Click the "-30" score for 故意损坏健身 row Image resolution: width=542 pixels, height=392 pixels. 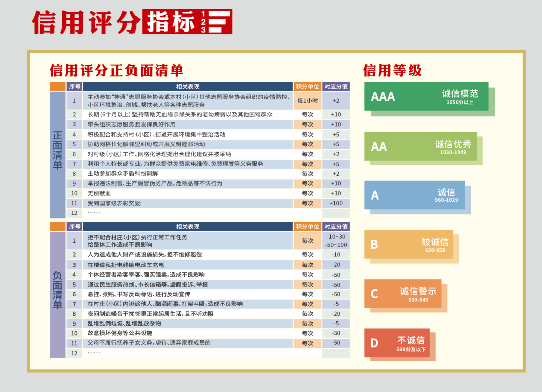tap(336, 333)
